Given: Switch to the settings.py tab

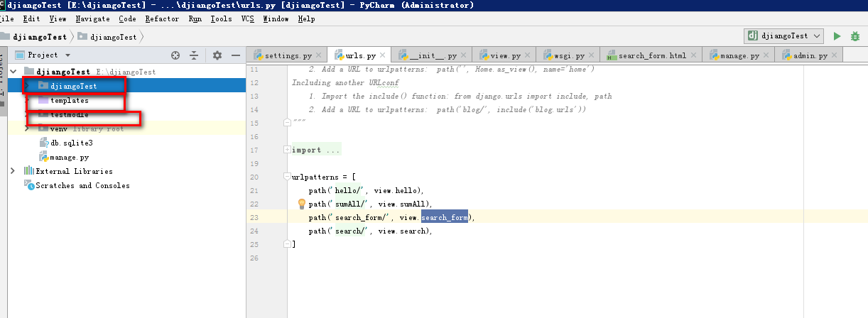Looking at the screenshot, I should click(288, 55).
